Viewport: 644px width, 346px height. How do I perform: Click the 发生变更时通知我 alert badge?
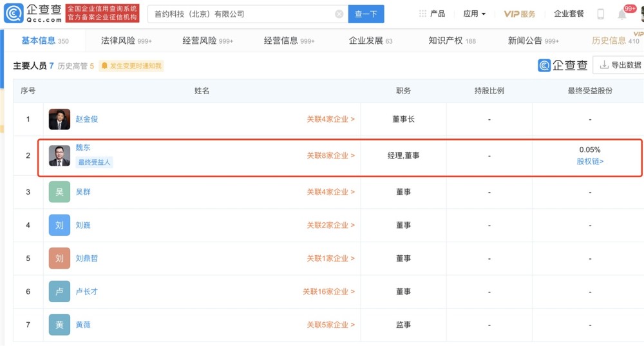pyautogui.click(x=131, y=66)
